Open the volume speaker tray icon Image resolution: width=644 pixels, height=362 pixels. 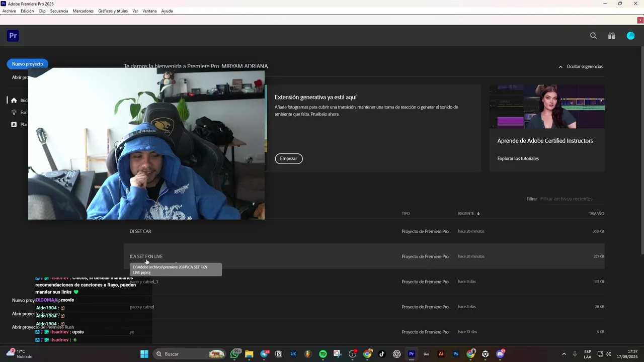coord(609,354)
